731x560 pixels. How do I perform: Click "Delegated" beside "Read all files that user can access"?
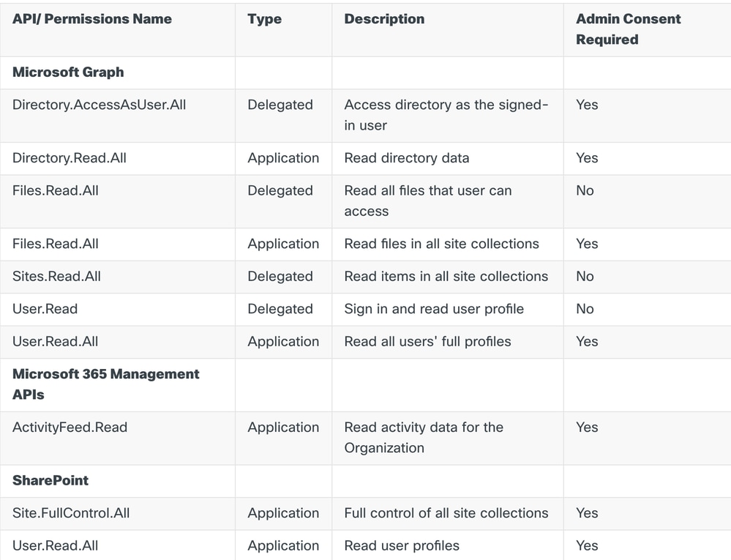tap(280, 191)
